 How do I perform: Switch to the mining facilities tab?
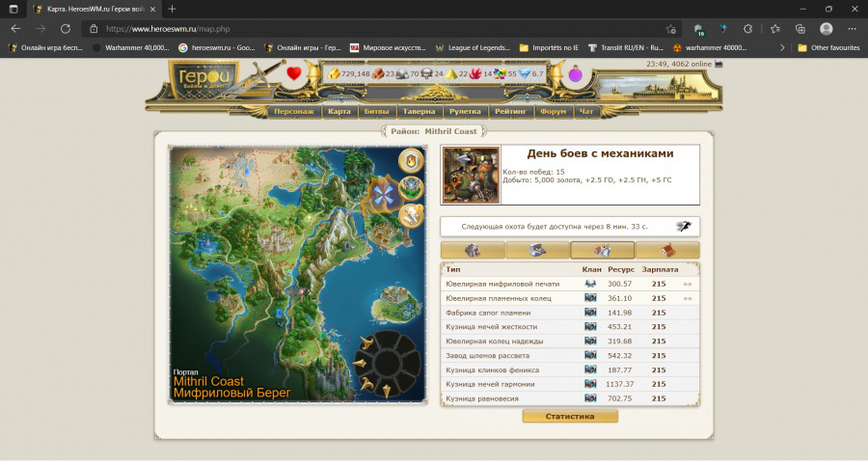(473, 251)
